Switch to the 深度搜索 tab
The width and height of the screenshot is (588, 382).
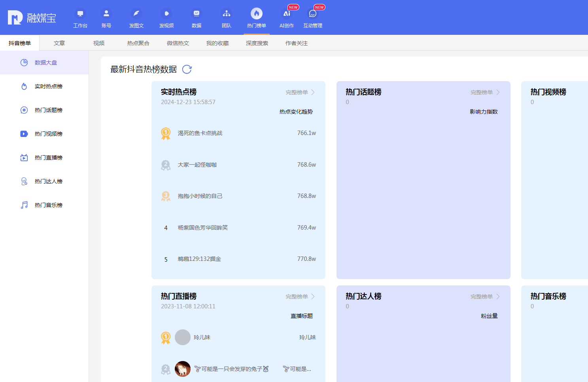(x=257, y=43)
